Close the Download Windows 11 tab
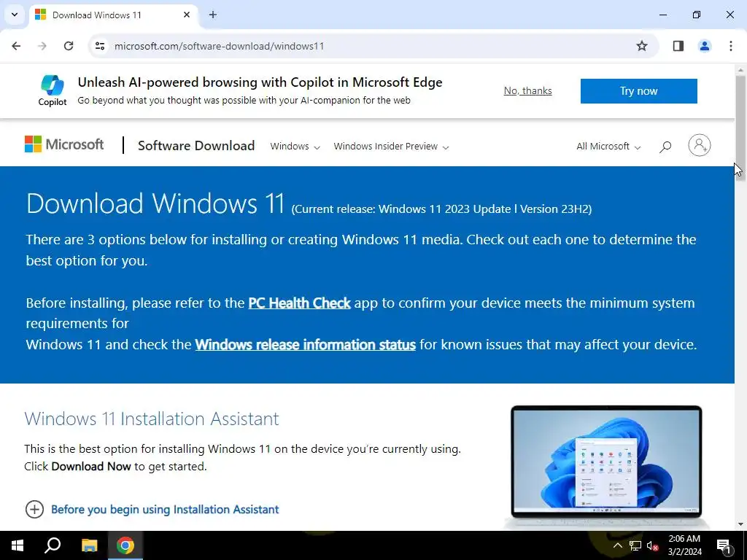 click(187, 15)
